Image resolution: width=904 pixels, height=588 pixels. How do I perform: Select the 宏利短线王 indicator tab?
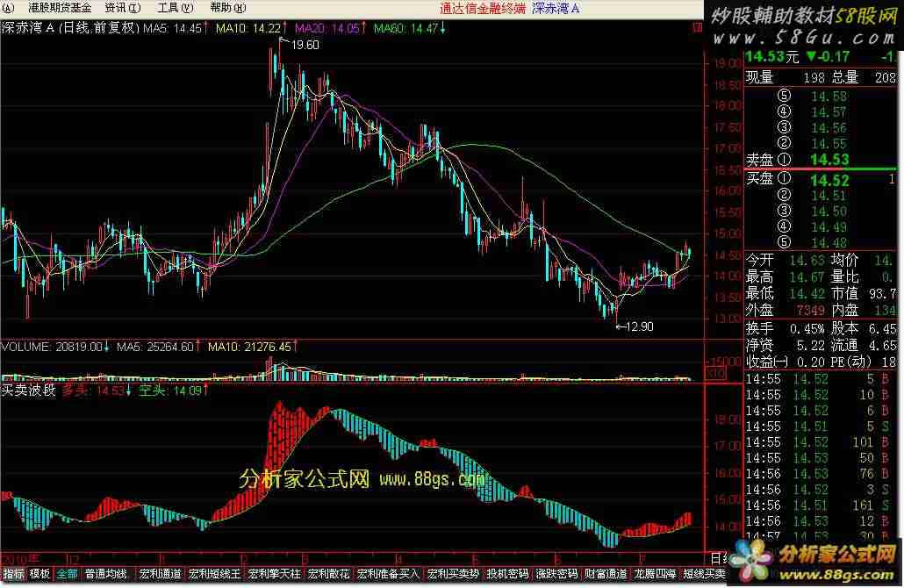(214, 574)
